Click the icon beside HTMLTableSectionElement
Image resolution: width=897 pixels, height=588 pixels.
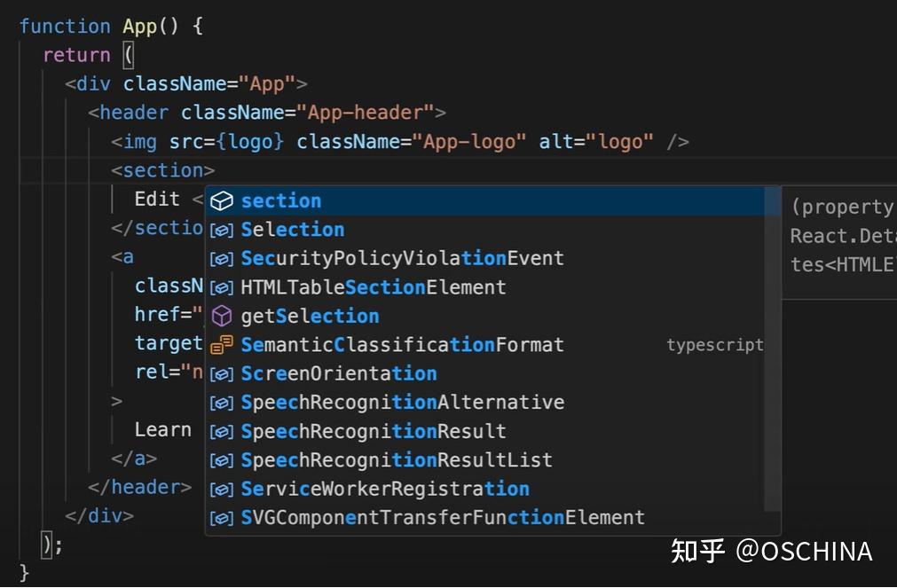(x=221, y=288)
